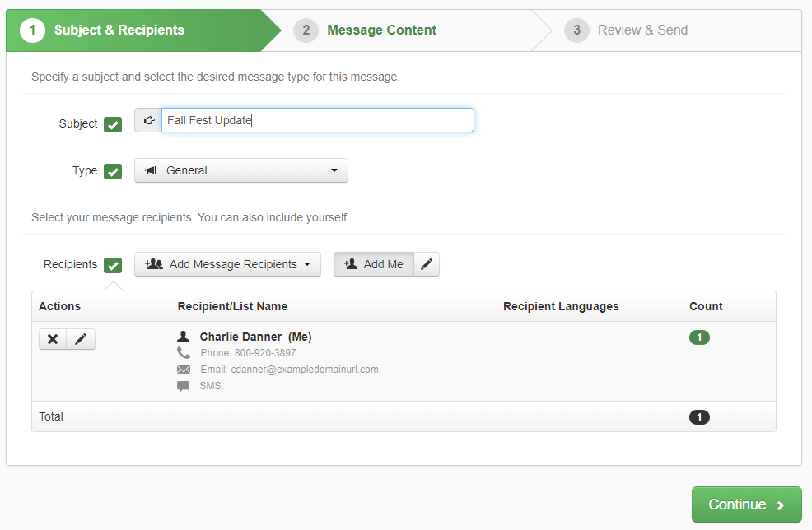Edit Charlie Danner via the pencil icon
Viewport: 812px width, 530px height.
pos(81,338)
